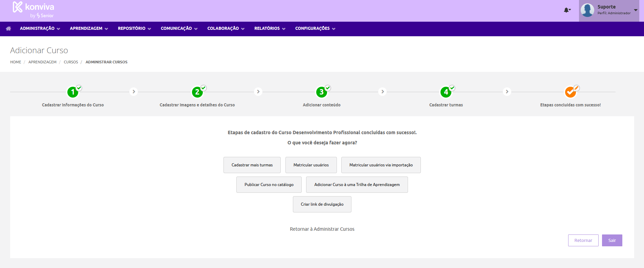Click arrow between steps 1 and 2
The height and width of the screenshot is (268, 644).
click(134, 91)
